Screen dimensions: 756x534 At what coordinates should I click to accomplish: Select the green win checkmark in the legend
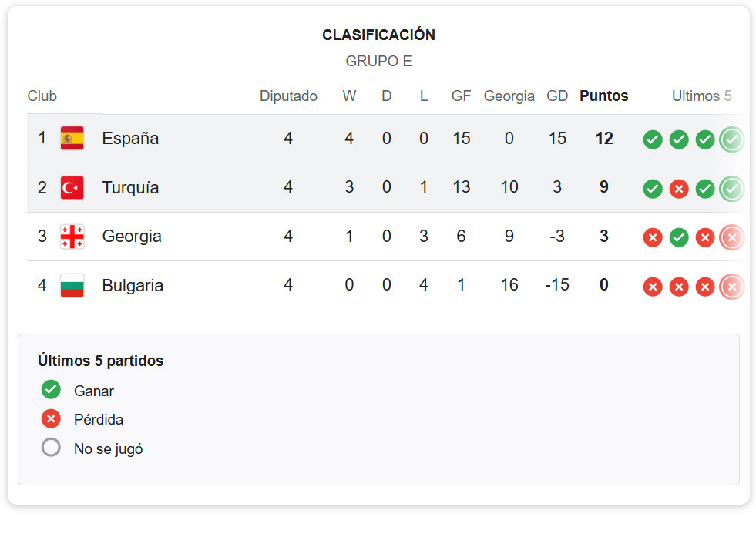[x=51, y=389]
